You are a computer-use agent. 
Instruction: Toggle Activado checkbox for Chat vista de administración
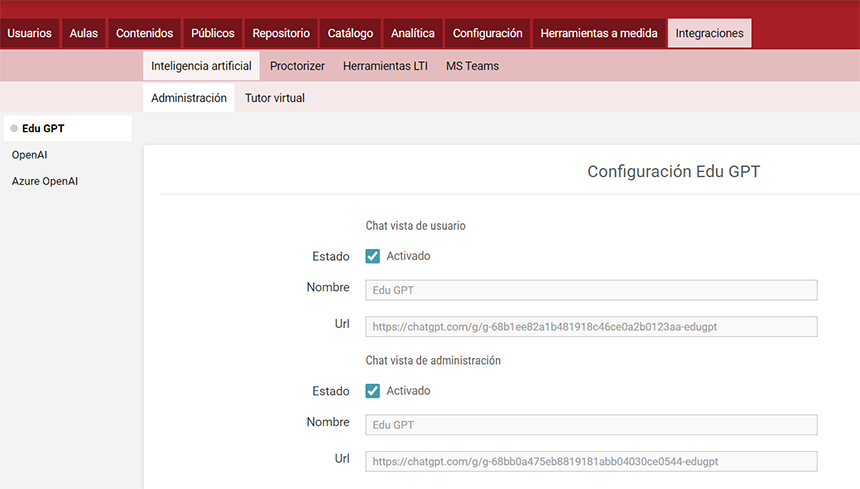pyautogui.click(x=373, y=391)
